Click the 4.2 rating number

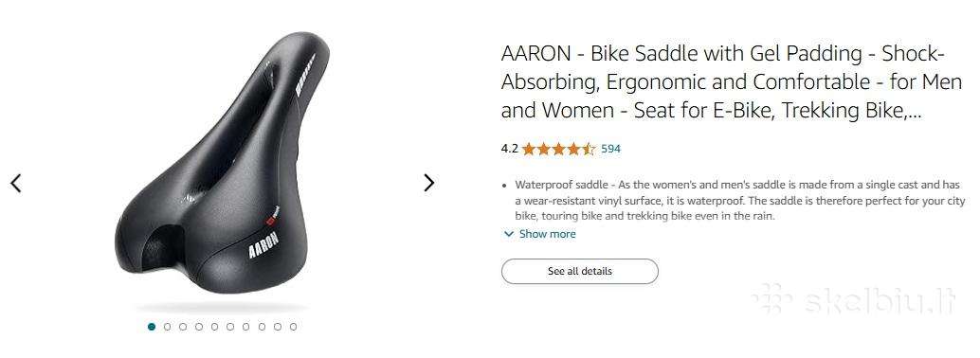point(509,149)
